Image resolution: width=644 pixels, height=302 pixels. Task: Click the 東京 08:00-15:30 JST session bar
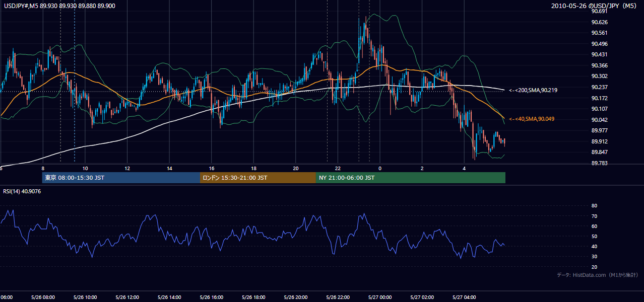click(x=121, y=178)
